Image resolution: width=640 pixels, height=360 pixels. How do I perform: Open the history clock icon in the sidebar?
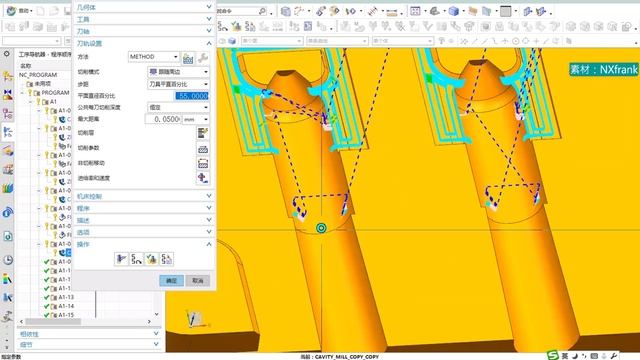[x=8, y=260]
